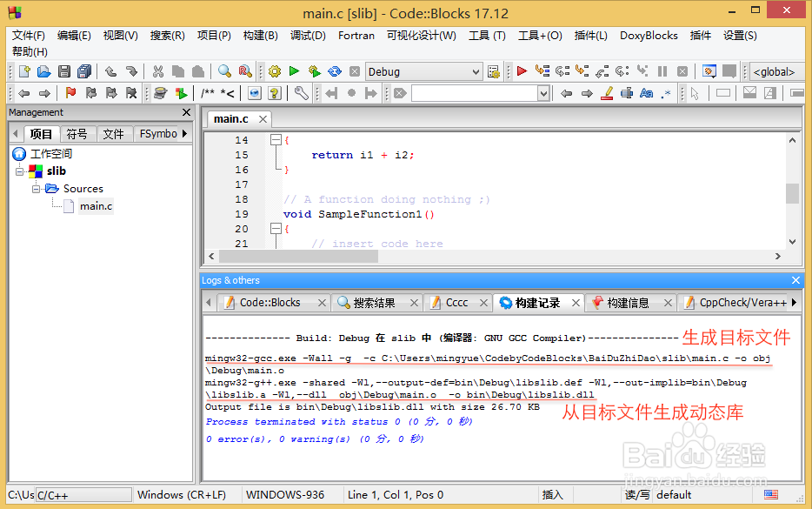This screenshot has height=509, width=812.
Task: Jump back with the left arrow
Action: click(24, 93)
